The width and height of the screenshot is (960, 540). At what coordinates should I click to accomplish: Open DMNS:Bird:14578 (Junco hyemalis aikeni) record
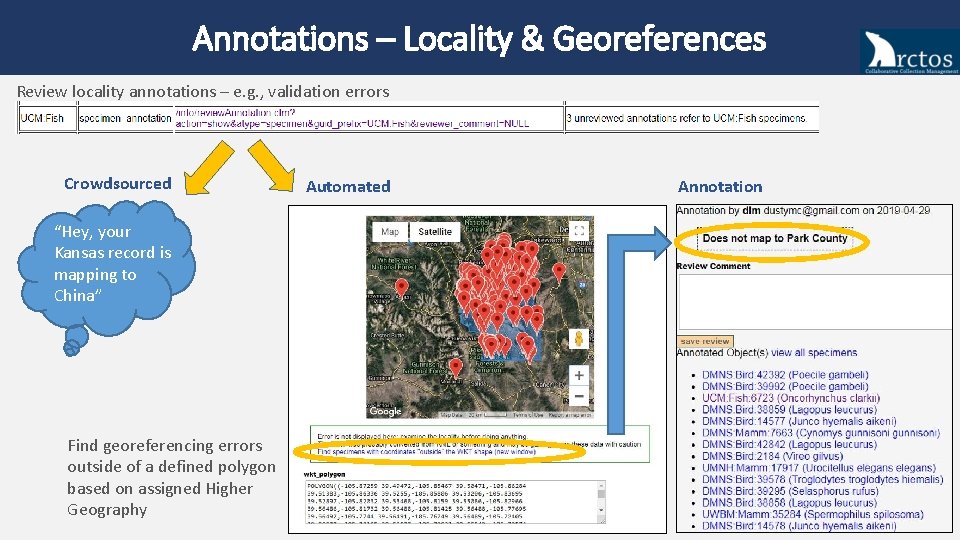click(799, 526)
